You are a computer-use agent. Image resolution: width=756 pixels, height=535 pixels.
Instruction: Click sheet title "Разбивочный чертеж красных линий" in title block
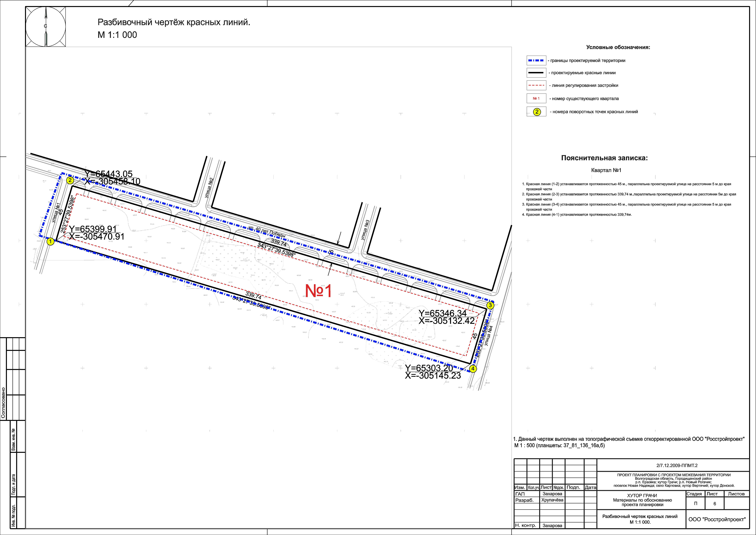pyautogui.click(x=640, y=517)
